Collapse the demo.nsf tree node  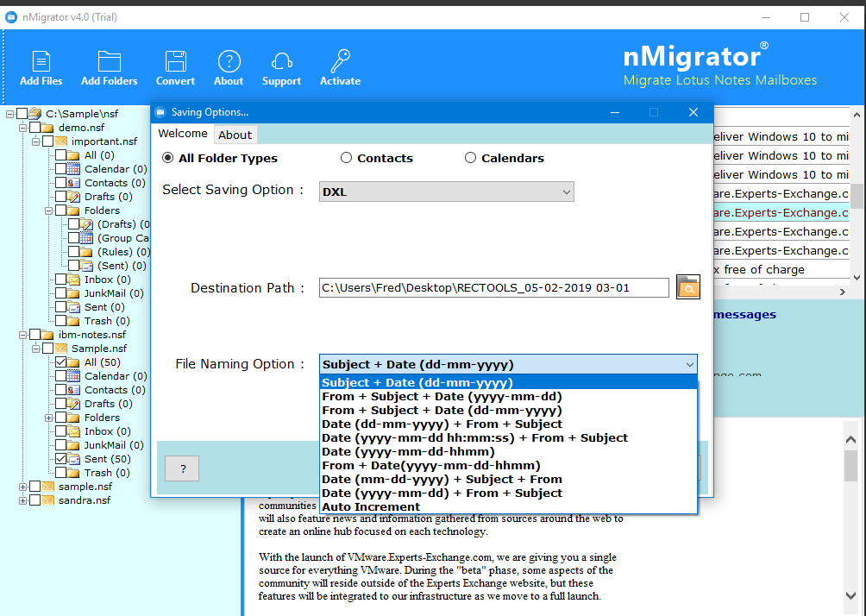[22, 128]
